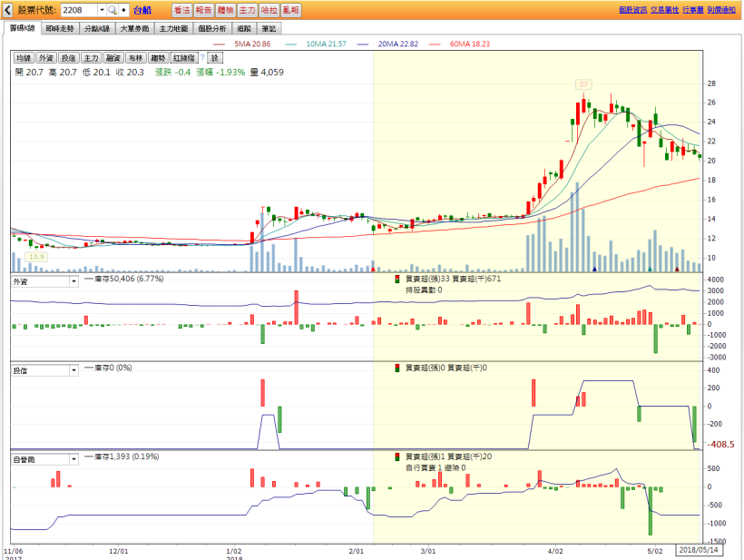Open the stock code dropdown arrow
This screenshot has width=744, height=560.
click(100, 10)
